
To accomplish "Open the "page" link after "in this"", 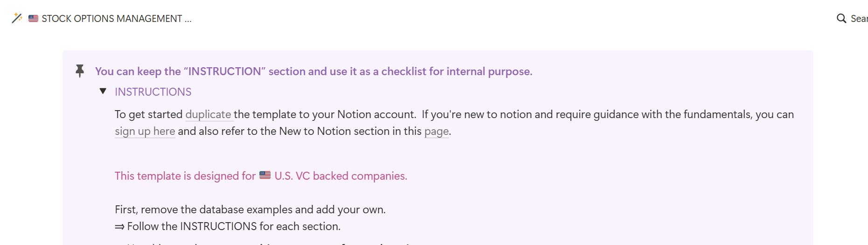I will 436,131.
